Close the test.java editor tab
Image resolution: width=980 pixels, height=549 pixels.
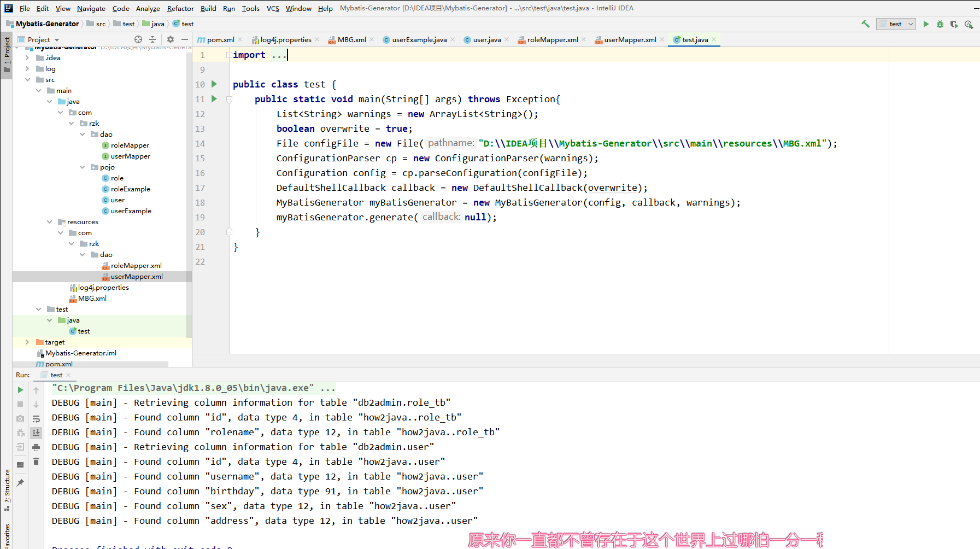point(714,39)
